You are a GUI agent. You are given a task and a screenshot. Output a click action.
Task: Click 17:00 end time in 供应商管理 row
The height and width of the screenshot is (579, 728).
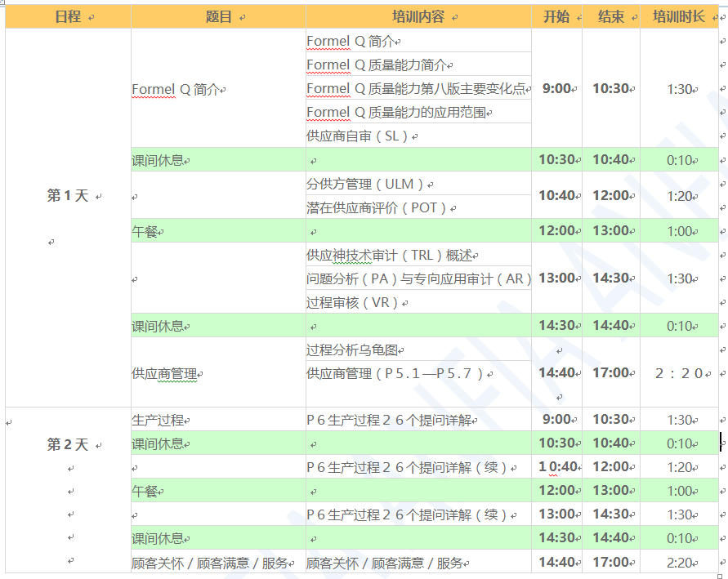611,372
